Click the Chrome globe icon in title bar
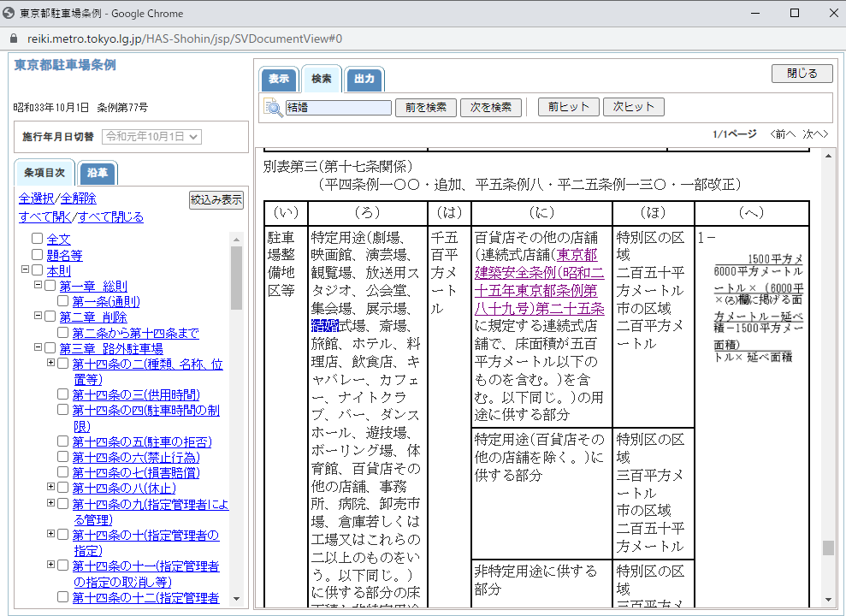The height and width of the screenshot is (616, 846). point(9,13)
